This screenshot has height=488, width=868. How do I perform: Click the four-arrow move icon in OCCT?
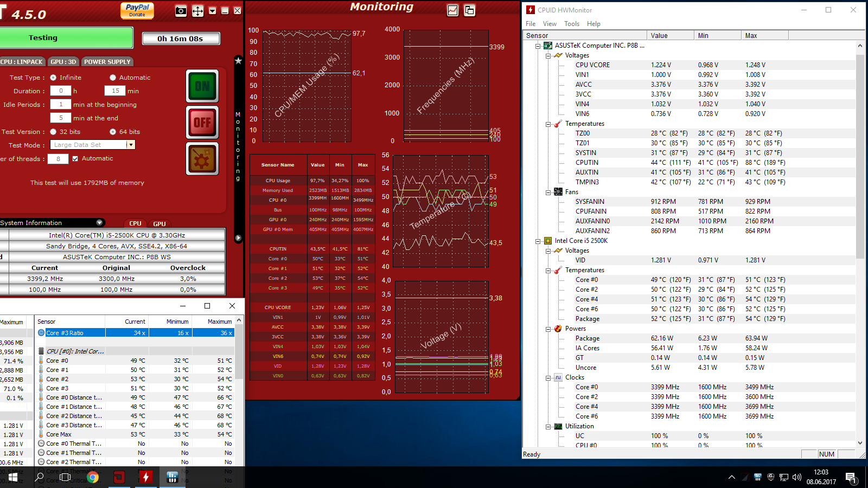click(198, 11)
